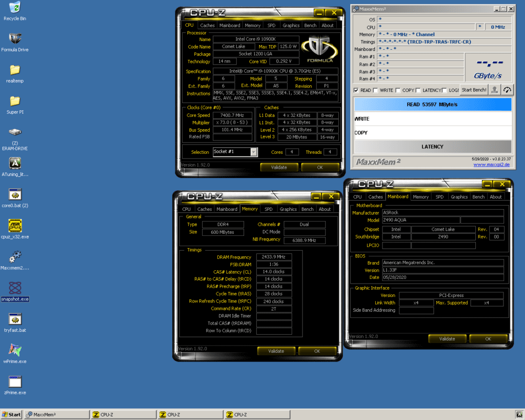Toggle the READ checkbox in MaxxMem

(x=356, y=90)
